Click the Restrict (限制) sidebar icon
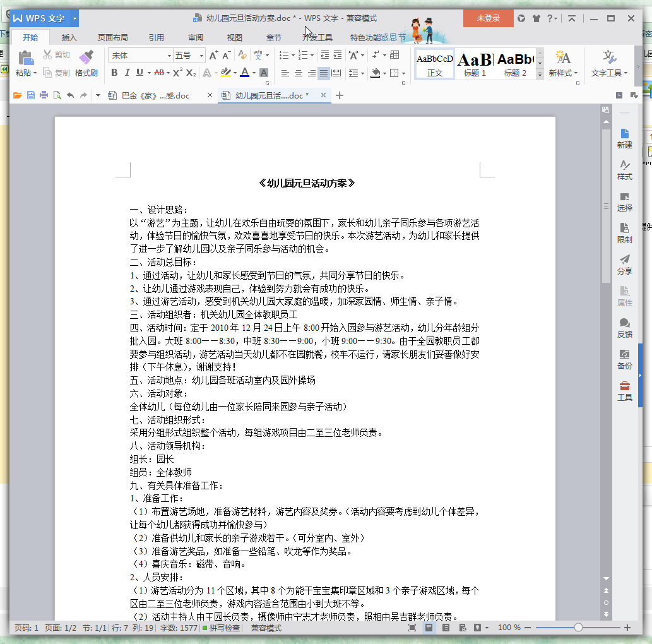 [x=624, y=232]
